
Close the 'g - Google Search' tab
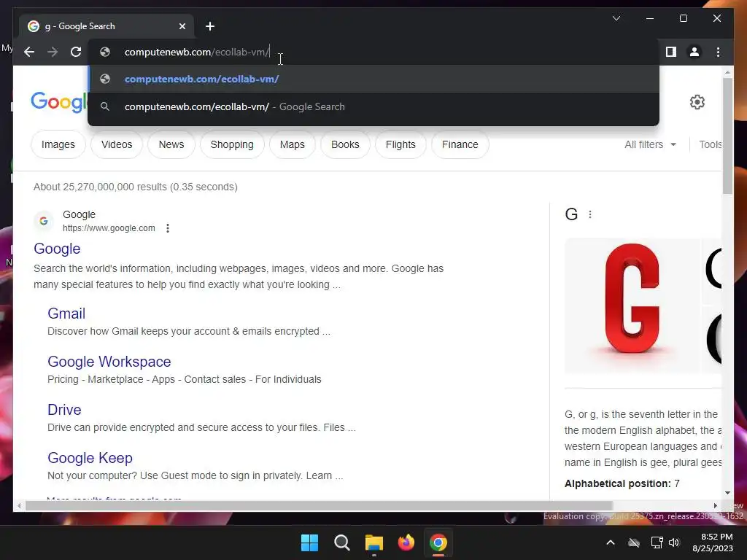point(182,26)
